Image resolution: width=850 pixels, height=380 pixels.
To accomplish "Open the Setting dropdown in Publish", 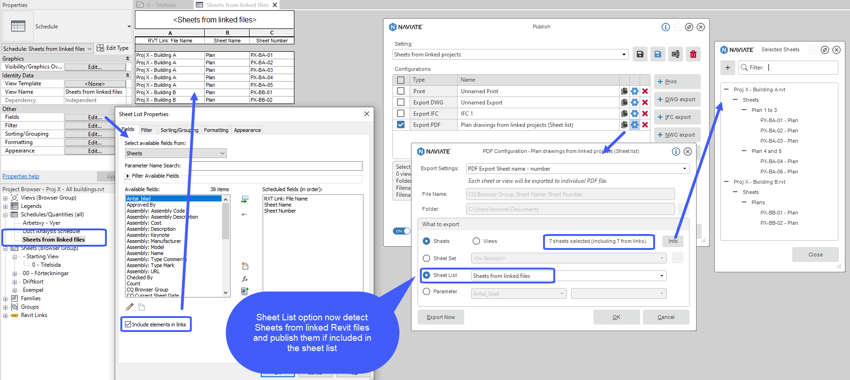I will pyautogui.click(x=510, y=54).
